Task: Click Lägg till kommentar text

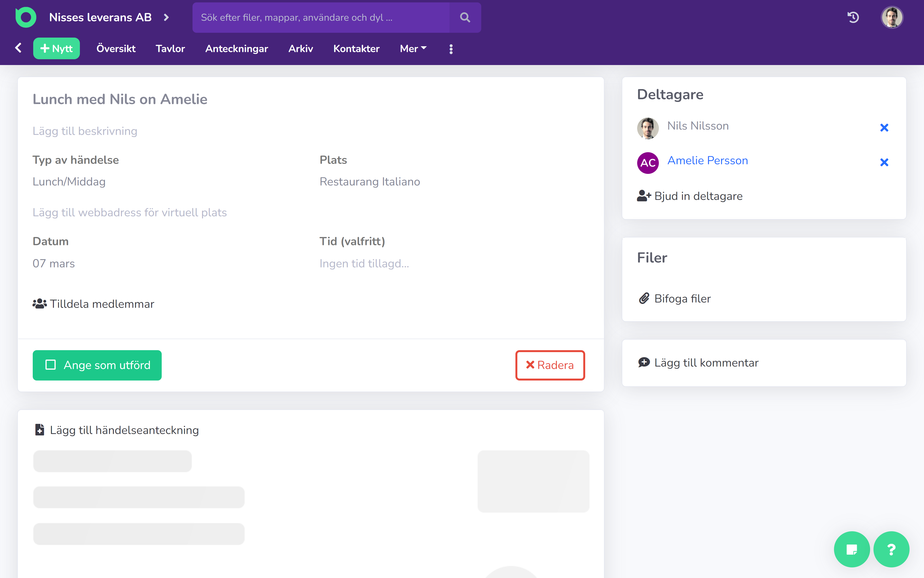Action: [706, 363]
